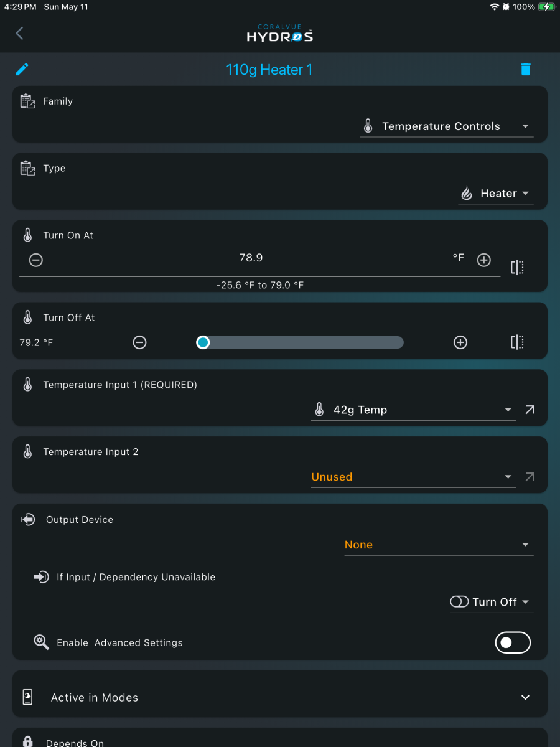560x747 pixels.
Task: Open Output Device None dropdown
Action: tap(439, 545)
